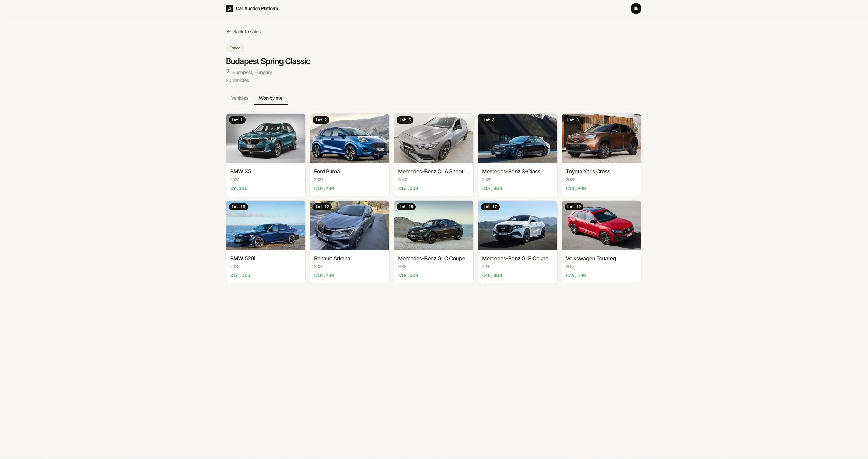The image size is (868, 459).
Task: Click the Mercedes-Benz S-Class title
Action: tap(511, 171)
